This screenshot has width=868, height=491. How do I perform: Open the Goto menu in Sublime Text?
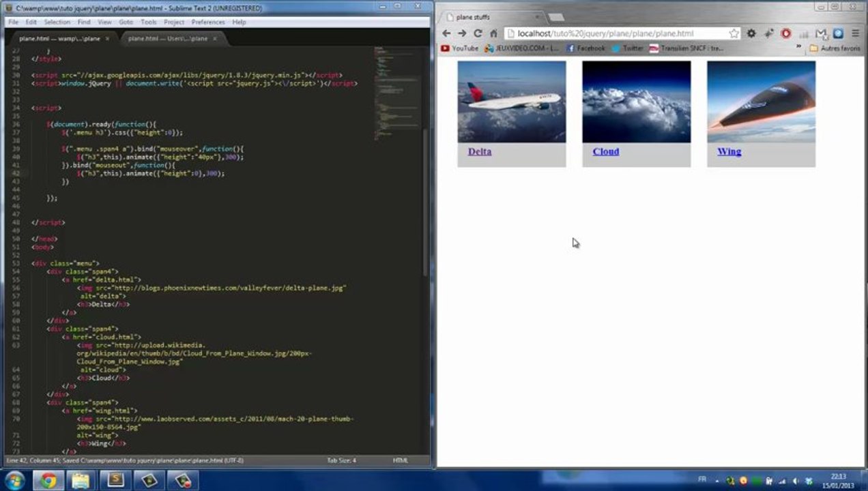point(126,22)
